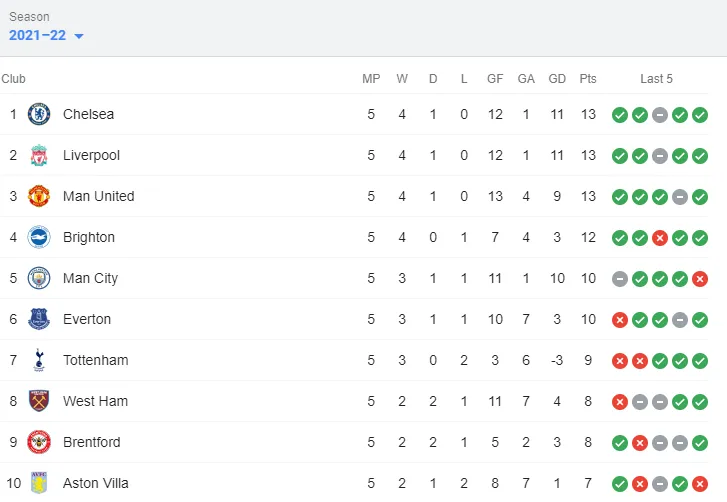Click the Man City club crest
Viewport: 727px width, 502px height.
coord(39,278)
